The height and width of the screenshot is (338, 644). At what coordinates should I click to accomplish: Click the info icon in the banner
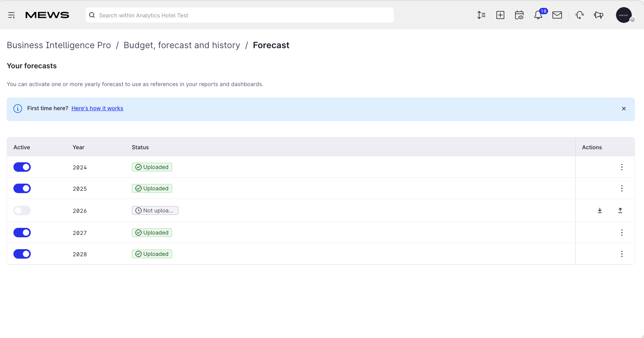point(18,109)
